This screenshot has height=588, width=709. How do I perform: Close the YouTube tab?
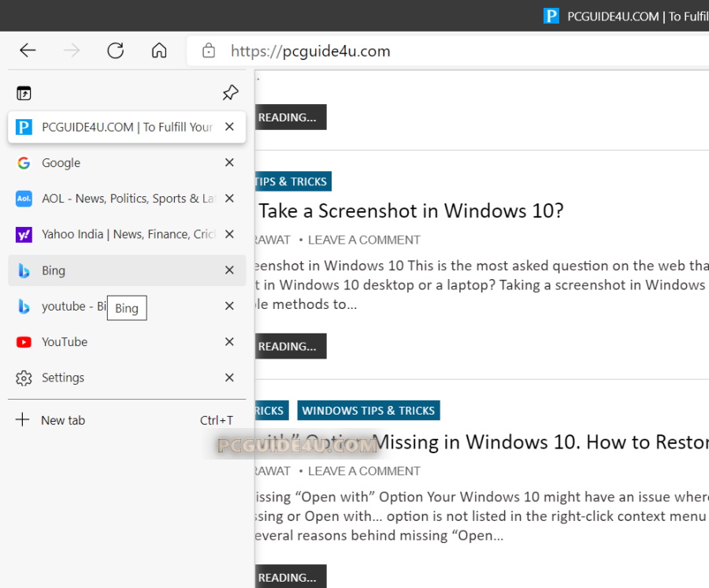click(229, 342)
